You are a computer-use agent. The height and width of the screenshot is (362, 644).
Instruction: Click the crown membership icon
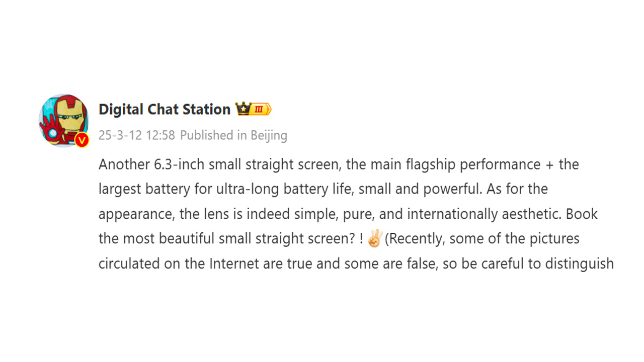point(243,109)
